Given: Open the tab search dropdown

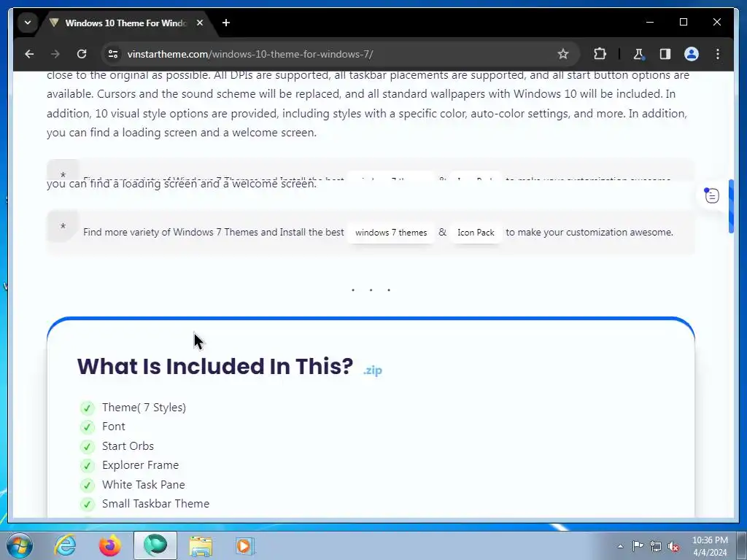Looking at the screenshot, I should coord(28,23).
